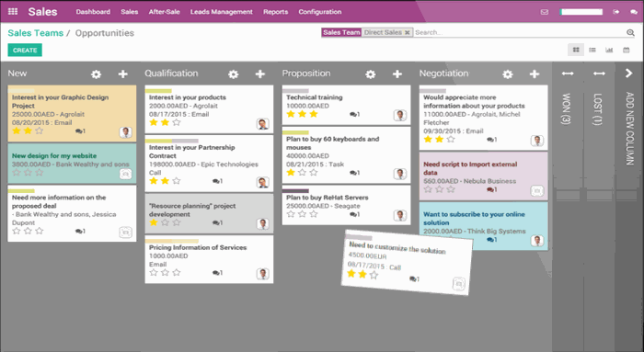Open card 'Want to subscribe to your online solution'
Screen dimensions: 644x352
click(483, 226)
